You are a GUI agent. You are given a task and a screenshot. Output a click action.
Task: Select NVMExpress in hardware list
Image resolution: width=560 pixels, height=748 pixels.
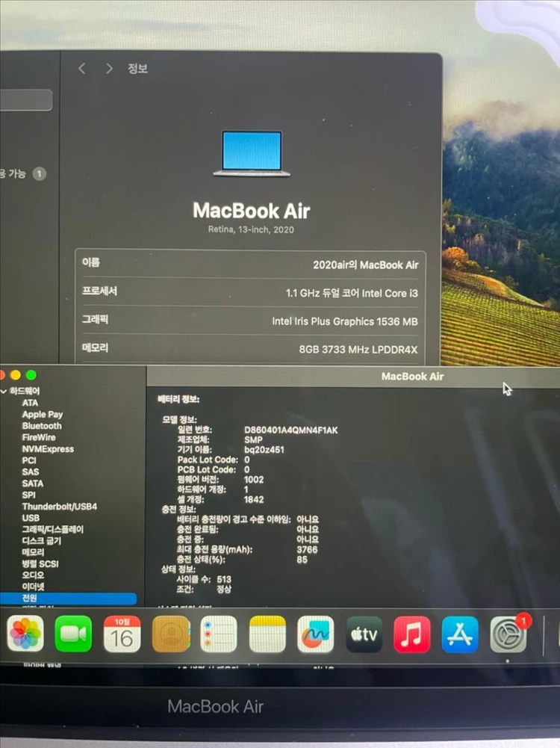(x=48, y=449)
